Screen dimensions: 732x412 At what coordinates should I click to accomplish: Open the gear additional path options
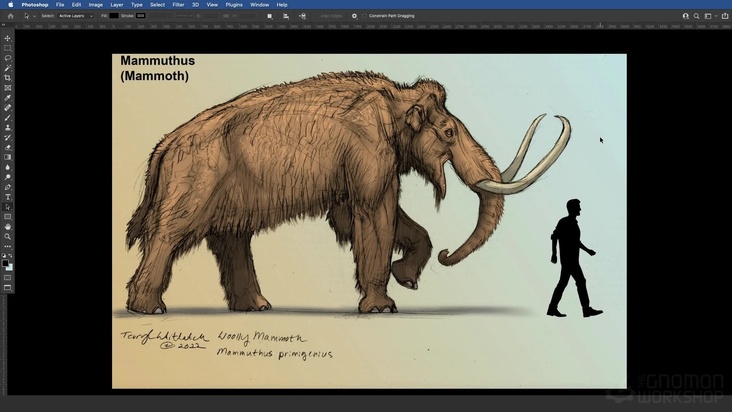tap(354, 16)
